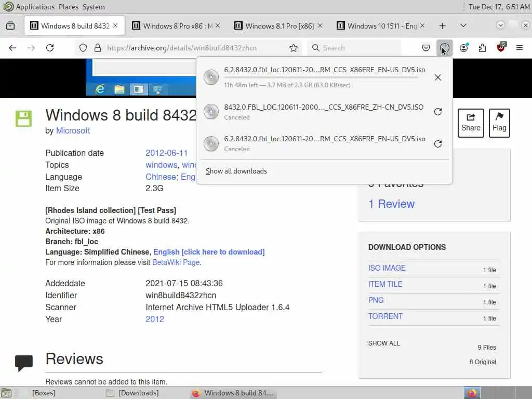
Task: Download the TORRENT option
Action: pyautogui.click(x=385, y=316)
